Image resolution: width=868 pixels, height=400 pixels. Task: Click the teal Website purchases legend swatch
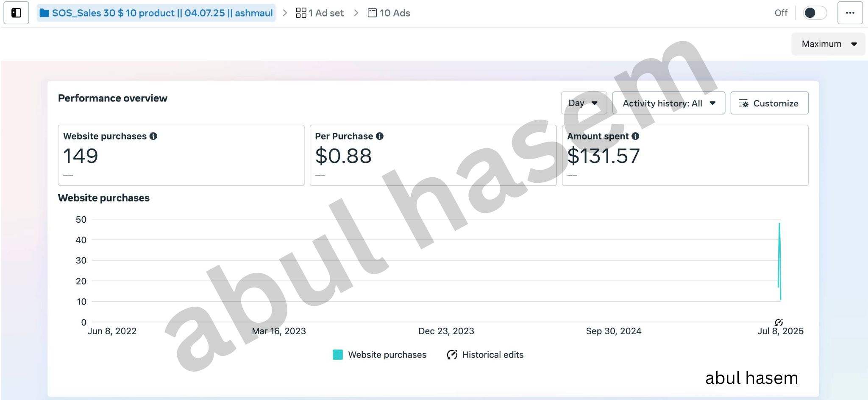coord(338,355)
